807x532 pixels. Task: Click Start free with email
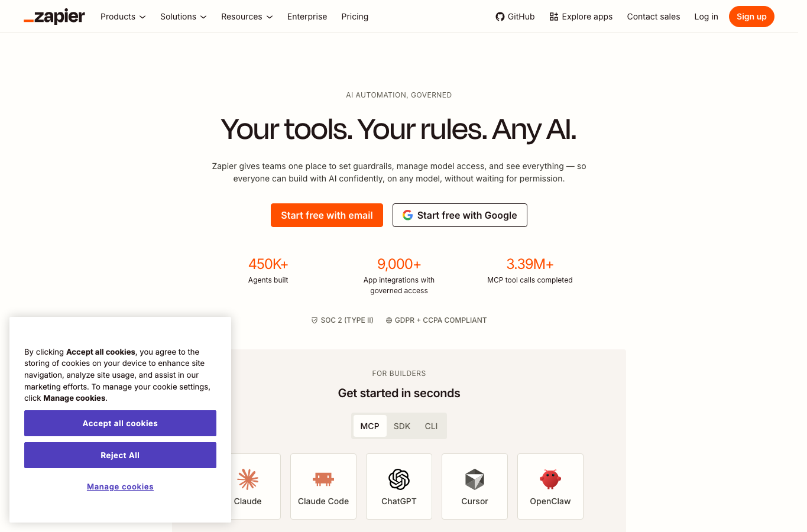(x=327, y=215)
